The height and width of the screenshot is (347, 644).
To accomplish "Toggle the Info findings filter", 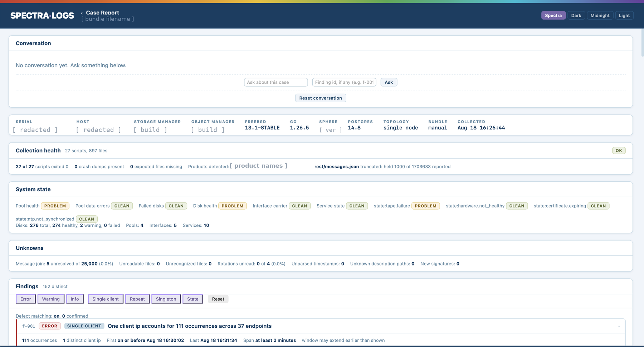I will point(75,299).
